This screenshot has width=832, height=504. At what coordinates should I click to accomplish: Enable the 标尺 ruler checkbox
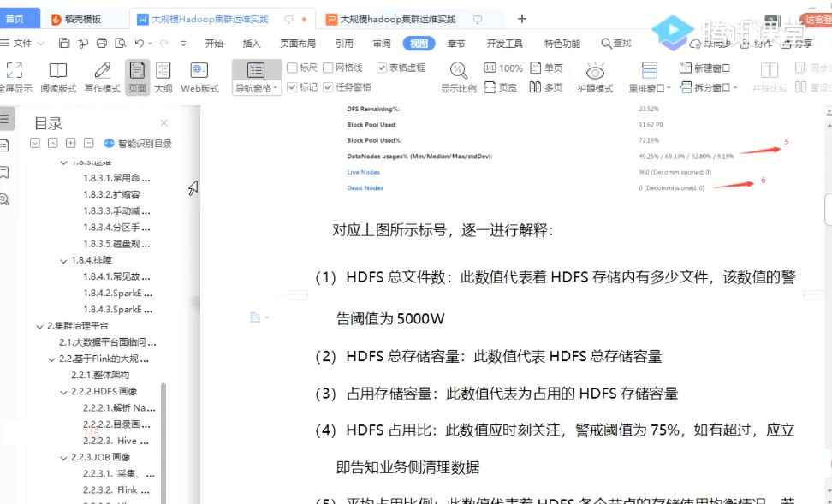(293, 68)
